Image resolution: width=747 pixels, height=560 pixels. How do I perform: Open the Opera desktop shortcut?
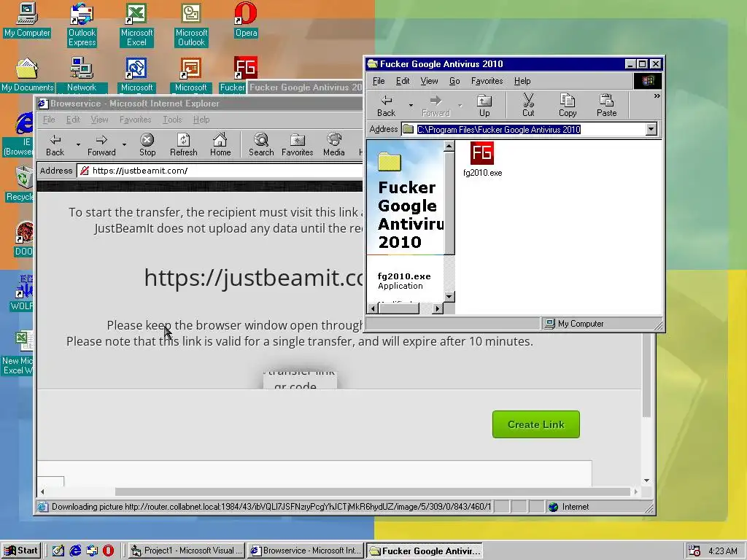pyautogui.click(x=246, y=19)
